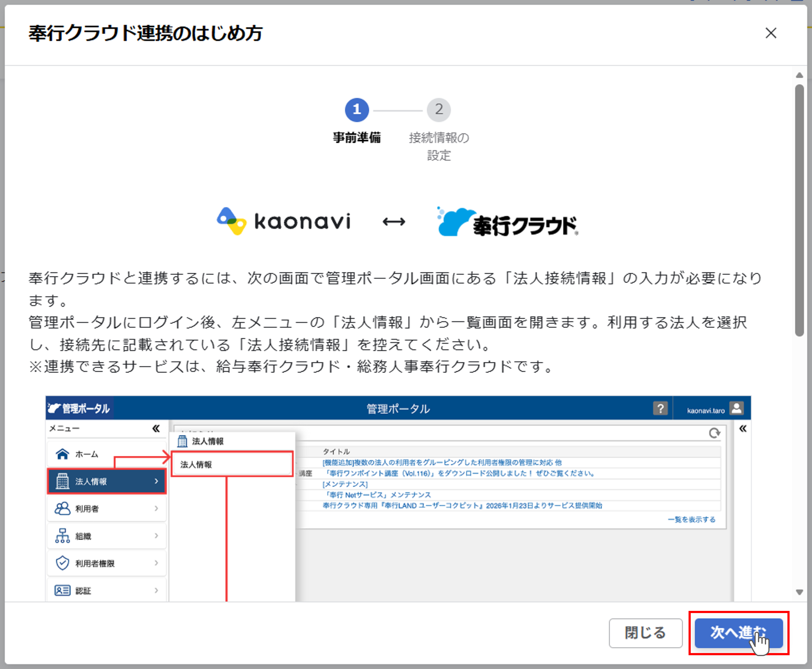Click the 奉行クラウド連携のはじめ方 dialog title
812x669 pixels.
146,33
